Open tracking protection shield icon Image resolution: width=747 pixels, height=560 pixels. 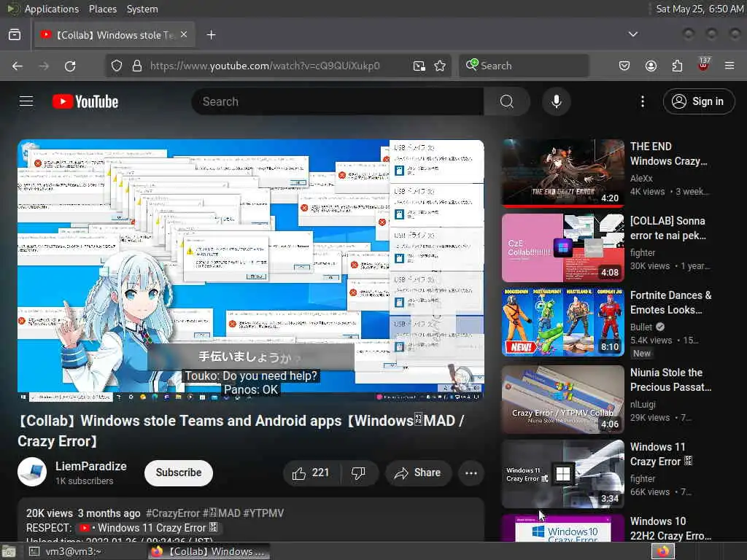click(x=117, y=66)
